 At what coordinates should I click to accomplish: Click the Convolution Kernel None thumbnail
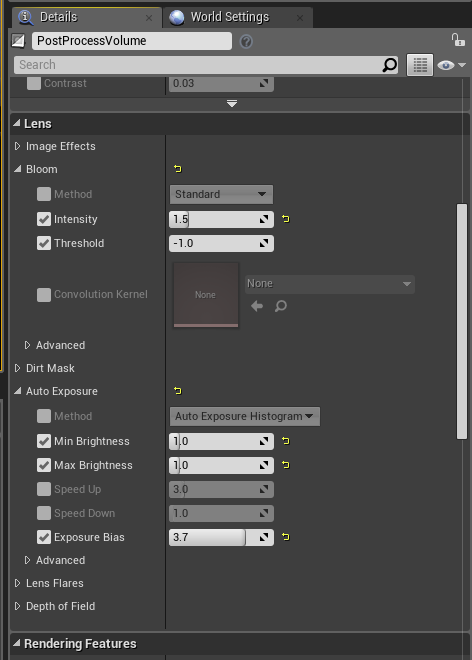pyautogui.click(x=206, y=295)
